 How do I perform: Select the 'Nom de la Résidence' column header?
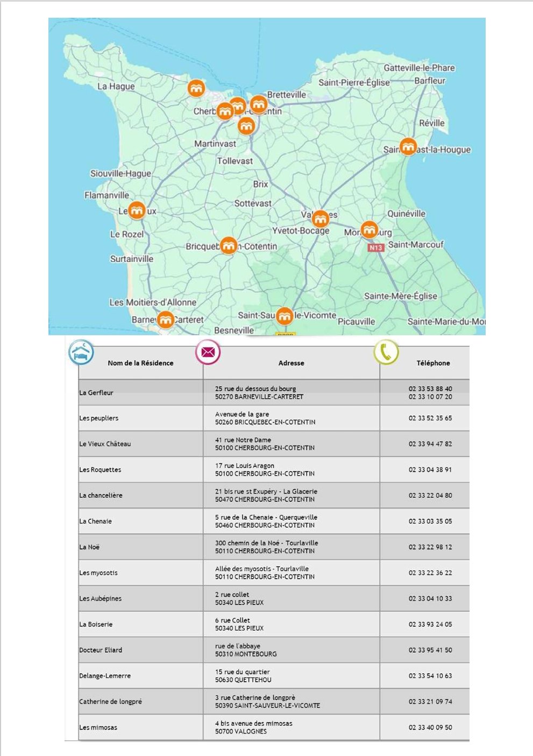point(140,363)
